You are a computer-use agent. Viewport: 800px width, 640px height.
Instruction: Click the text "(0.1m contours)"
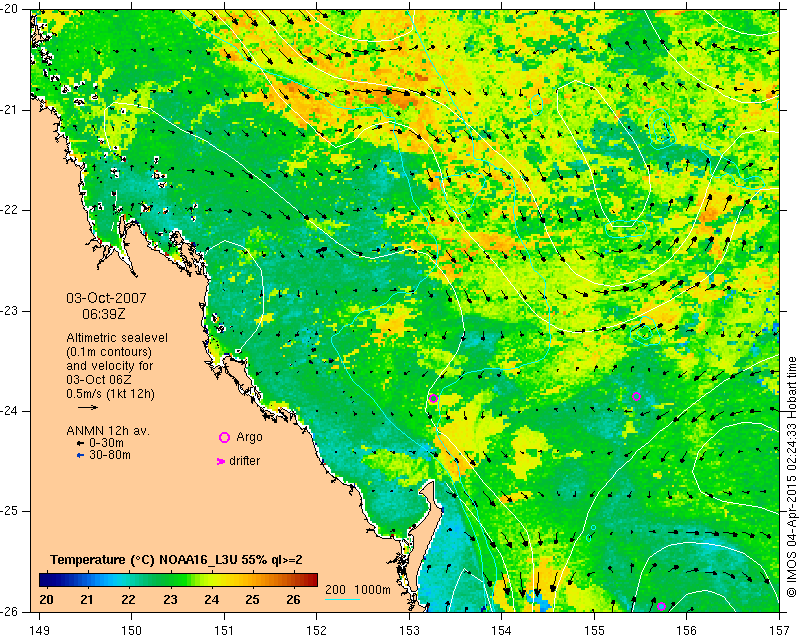click(109, 352)
